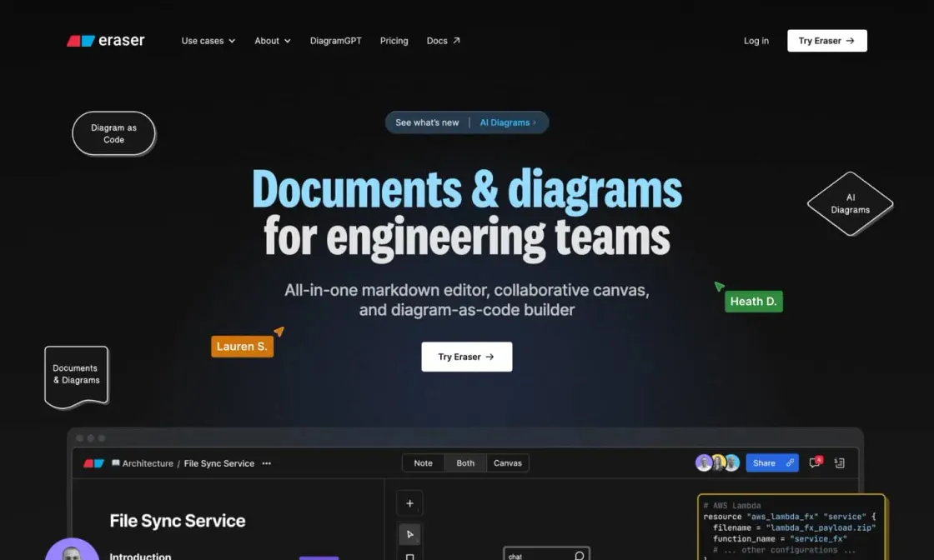Click the chat node on the canvas
This screenshot has height=560, width=934.
coord(546,554)
